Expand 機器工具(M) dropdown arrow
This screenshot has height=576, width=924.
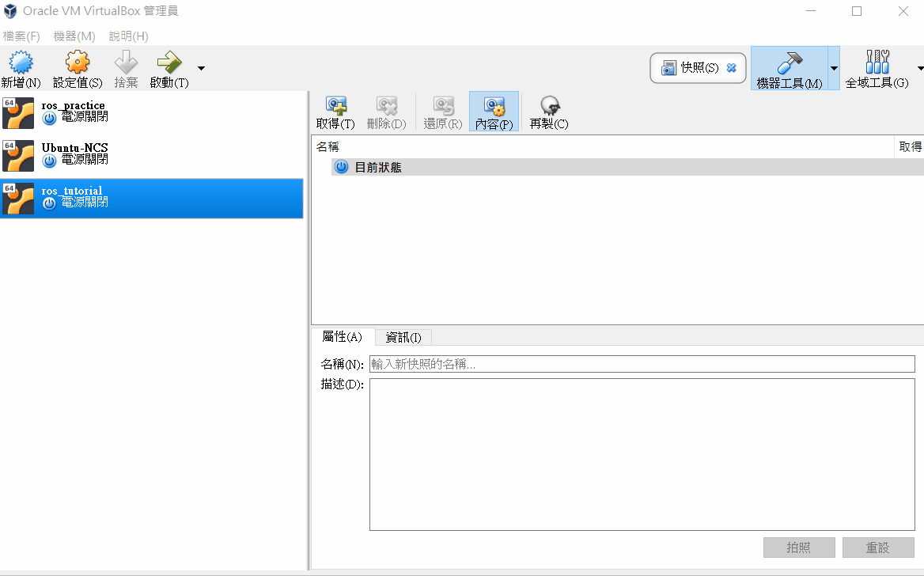tap(834, 68)
